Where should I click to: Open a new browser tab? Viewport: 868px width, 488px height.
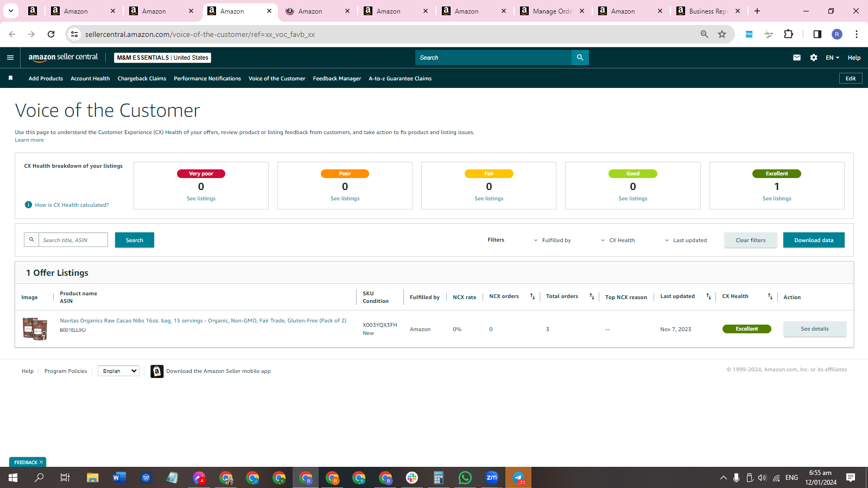[x=757, y=11]
